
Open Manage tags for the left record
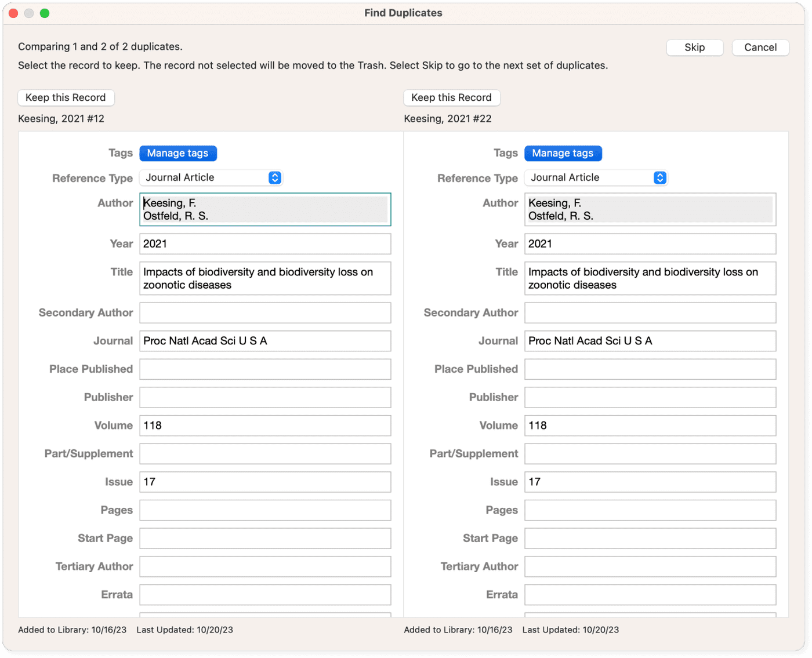coord(178,153)
